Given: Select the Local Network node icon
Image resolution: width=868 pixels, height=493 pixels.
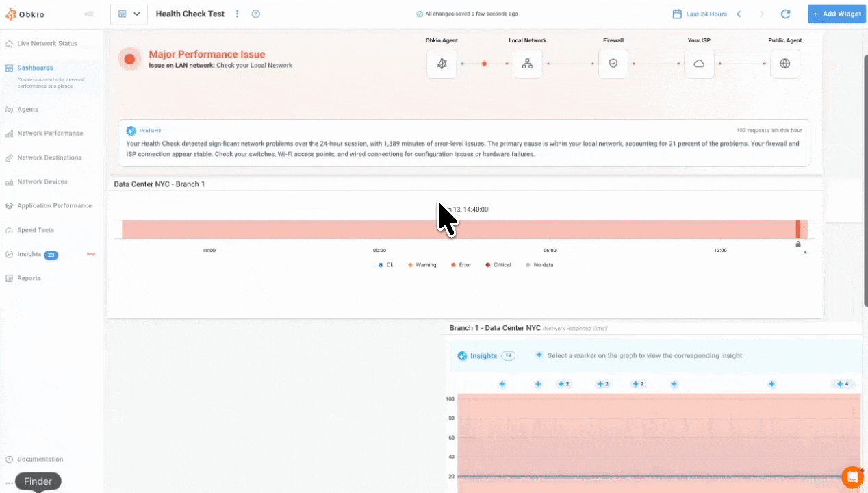Looking at the screenshot, I should pos(527,64).
